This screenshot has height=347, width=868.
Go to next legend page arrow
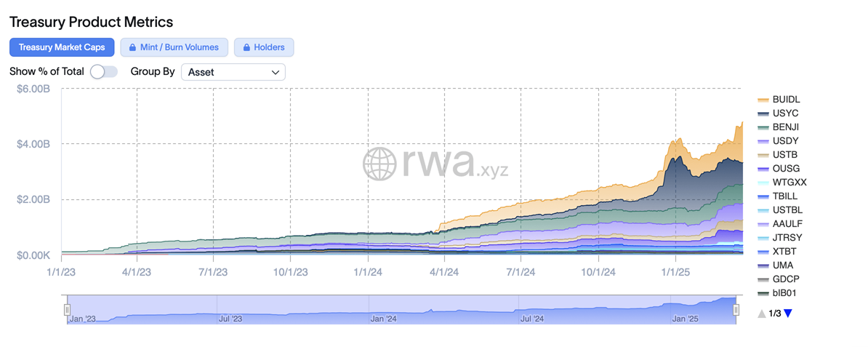[787, 314]
